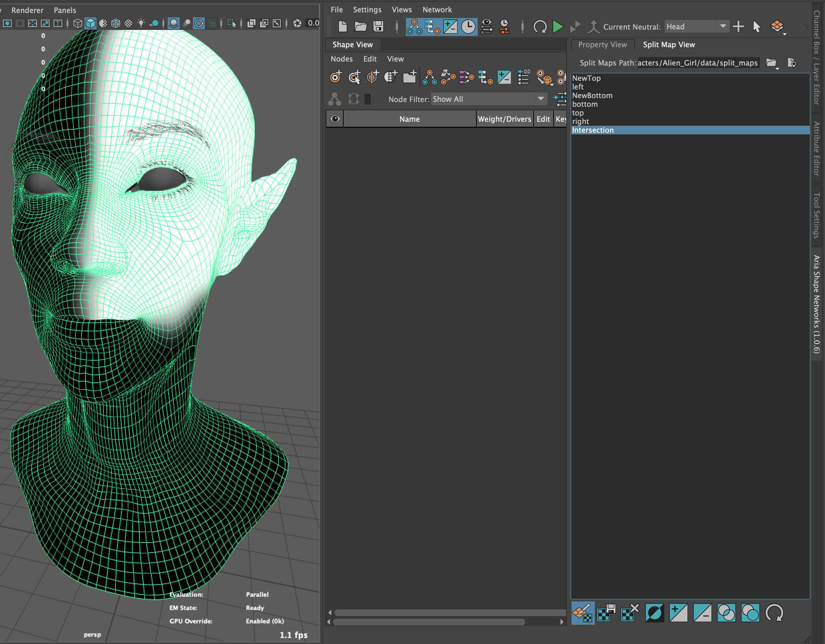Select the Split Map View tab
Viewport: 825px width, 644px height.
click(x=669, y=45)
